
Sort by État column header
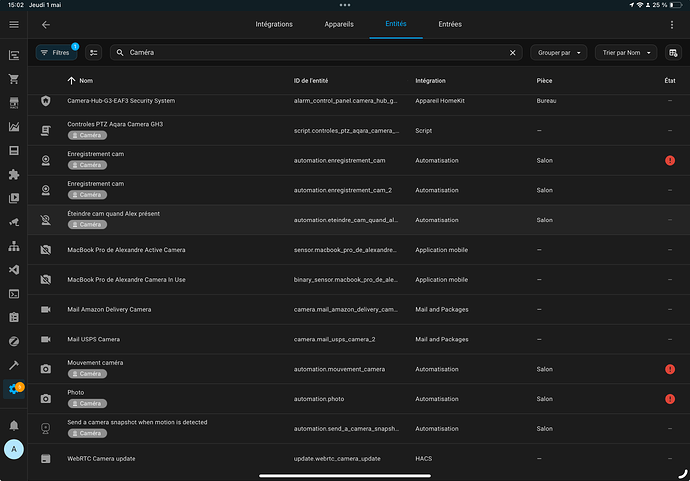pos(670,81)
